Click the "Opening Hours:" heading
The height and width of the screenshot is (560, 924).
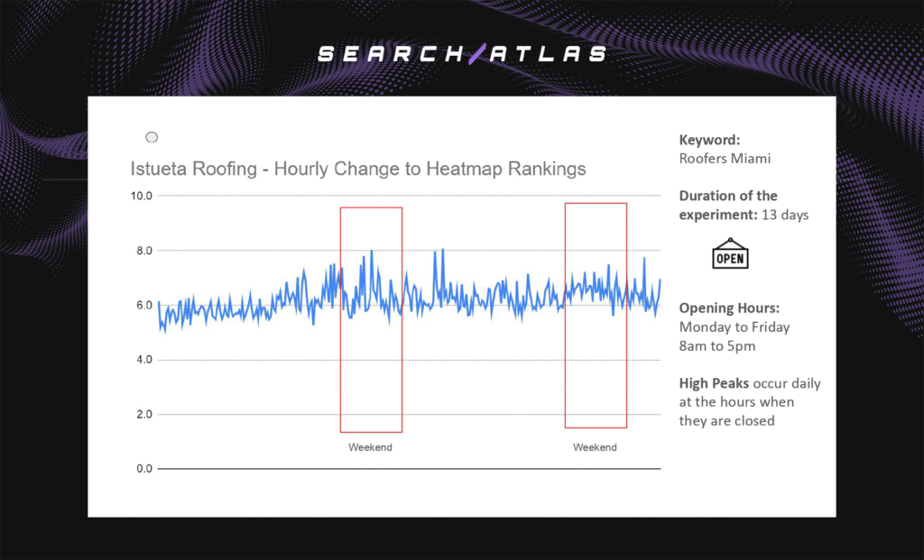(729, 308)
